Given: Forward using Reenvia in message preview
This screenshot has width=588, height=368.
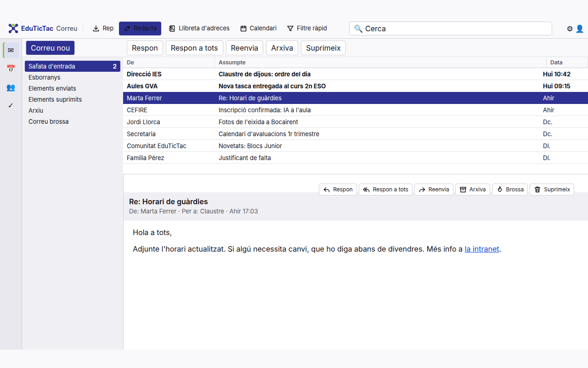Looking at the screenshot, I should [434, 190].
